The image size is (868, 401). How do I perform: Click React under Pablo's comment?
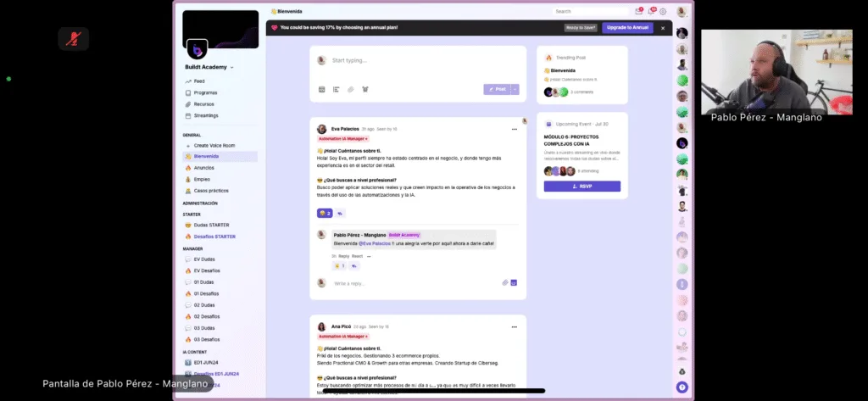pyautogui.click(x=357, y=256)
